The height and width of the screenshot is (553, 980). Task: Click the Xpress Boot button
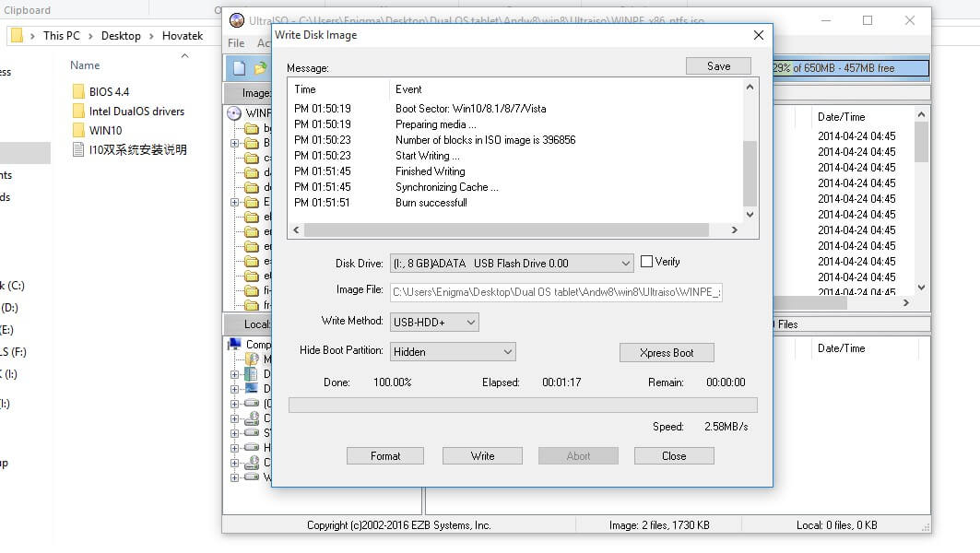667,352
